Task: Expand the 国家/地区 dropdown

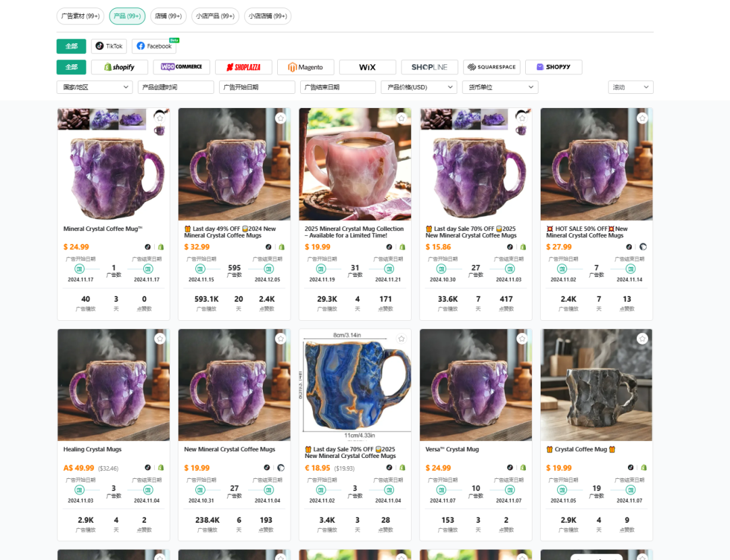Action: pos(94,87)
